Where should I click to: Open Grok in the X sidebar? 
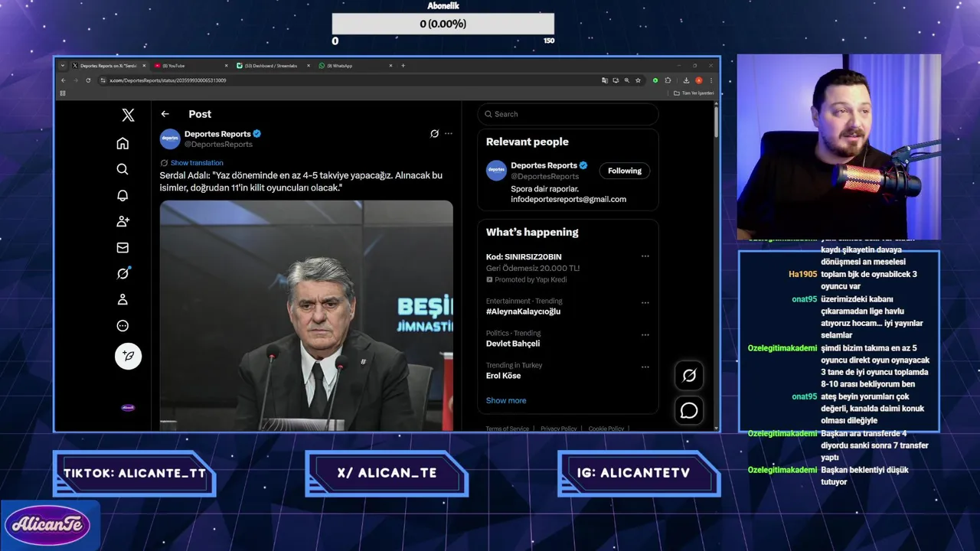(122, 273)
